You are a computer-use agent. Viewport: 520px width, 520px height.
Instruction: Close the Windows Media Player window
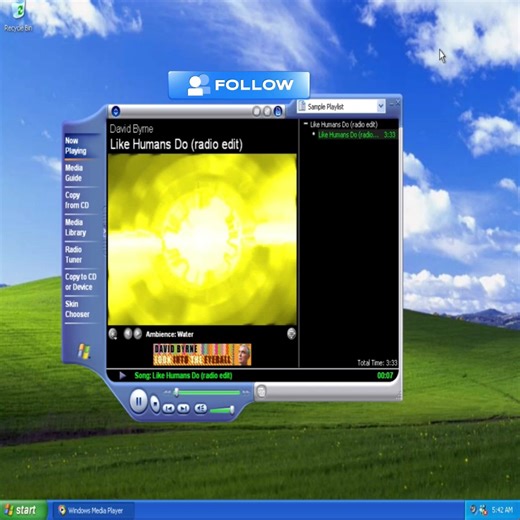(398, 104)
